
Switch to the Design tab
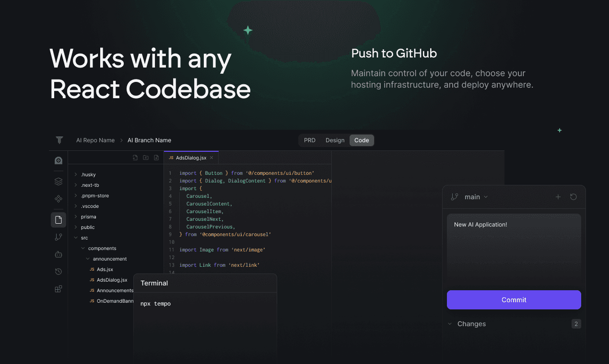[x=335, y=140]
